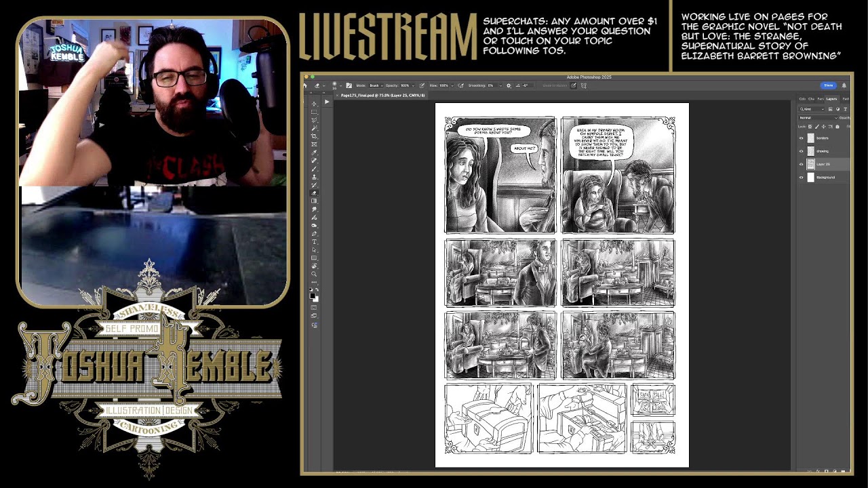This screenshot has width=868, height=488.
Task: Select the Gradient tool
Action: click(314, 201)
